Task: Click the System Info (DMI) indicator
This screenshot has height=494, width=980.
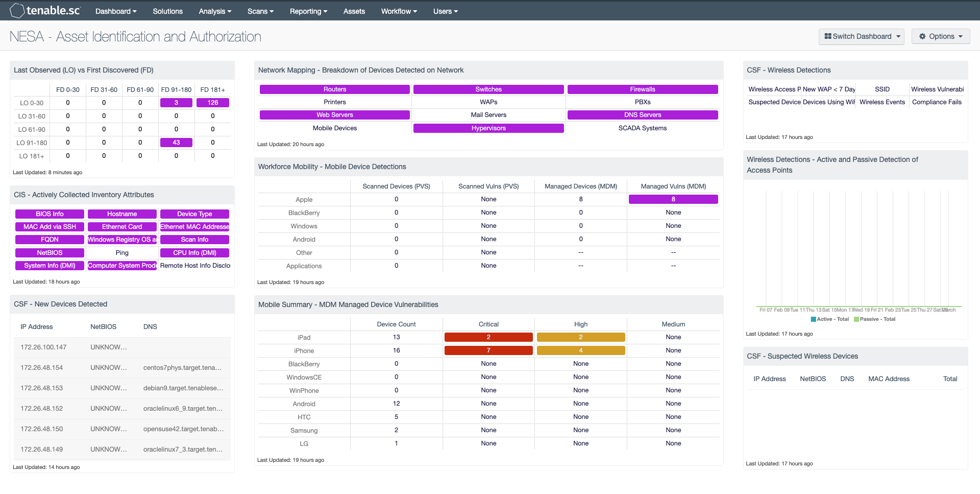Action: (50, 266)
